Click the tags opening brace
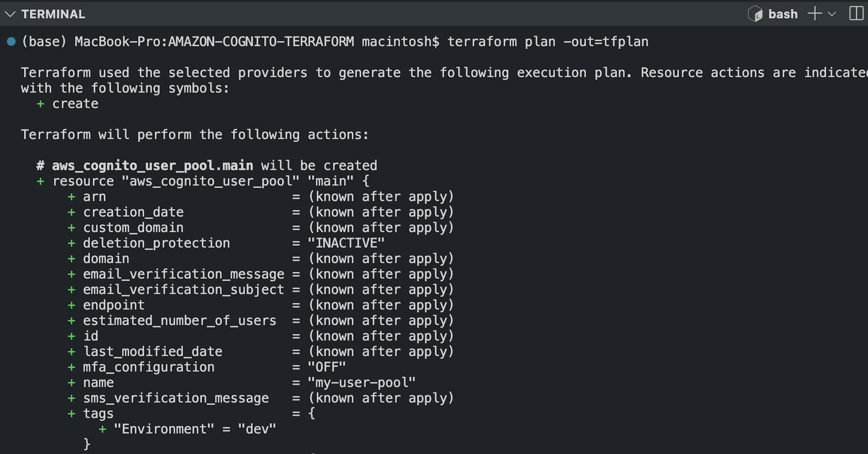This screenshot has height=454, width=868. point(312,414)
